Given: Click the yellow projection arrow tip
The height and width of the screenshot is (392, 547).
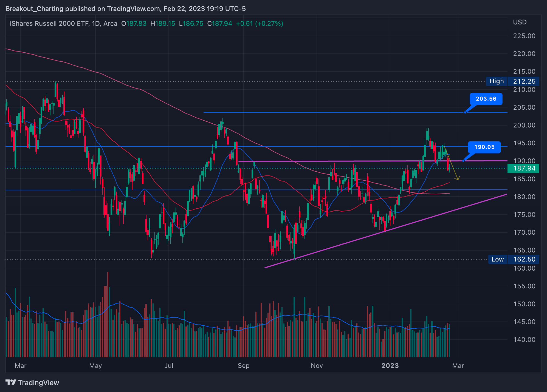Looking at the screenshot, I should [x=458, y=180].
